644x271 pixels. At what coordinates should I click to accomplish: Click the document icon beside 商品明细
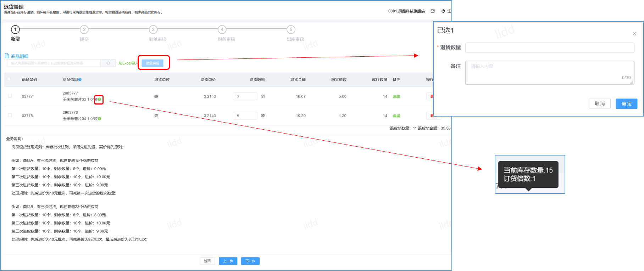point(7,56)
